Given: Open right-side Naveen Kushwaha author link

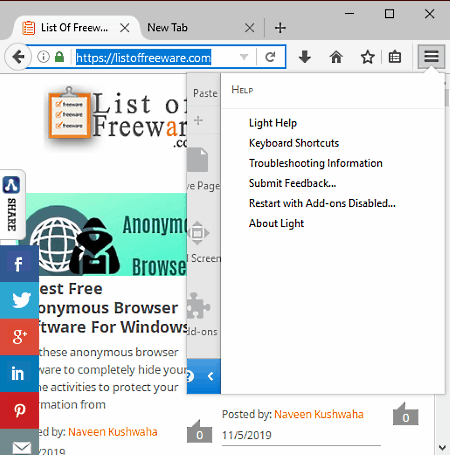Looking at the screenshot, I should pyautogui.click(x=319, y=414).
